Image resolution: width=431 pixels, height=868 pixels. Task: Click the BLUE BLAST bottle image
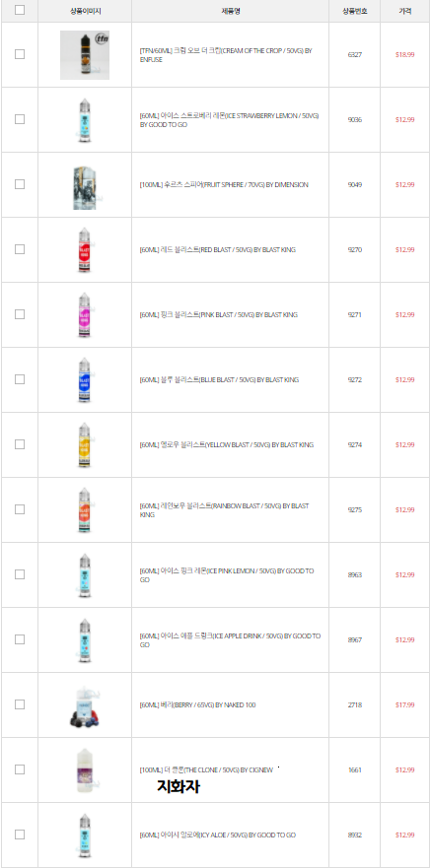pos(84,379)
